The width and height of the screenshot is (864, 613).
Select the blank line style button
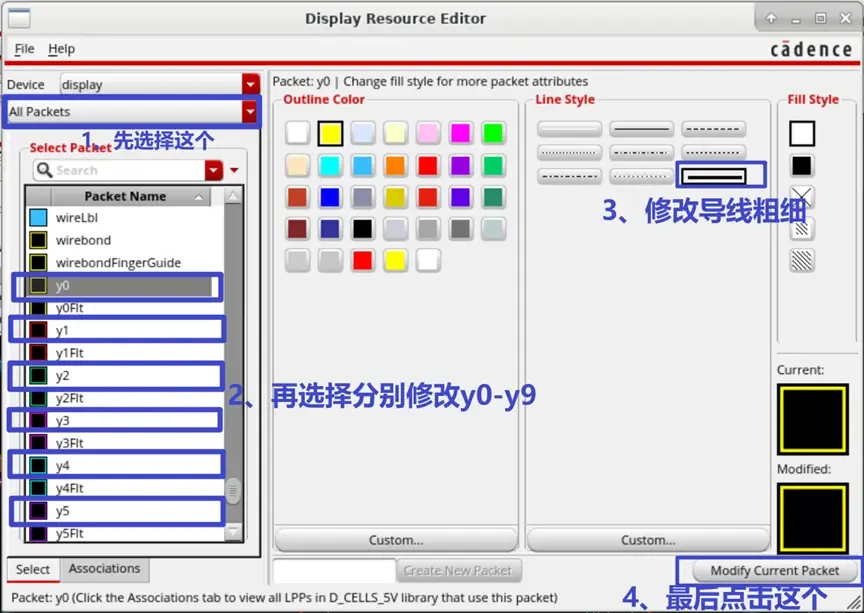(x=569, y=129)
